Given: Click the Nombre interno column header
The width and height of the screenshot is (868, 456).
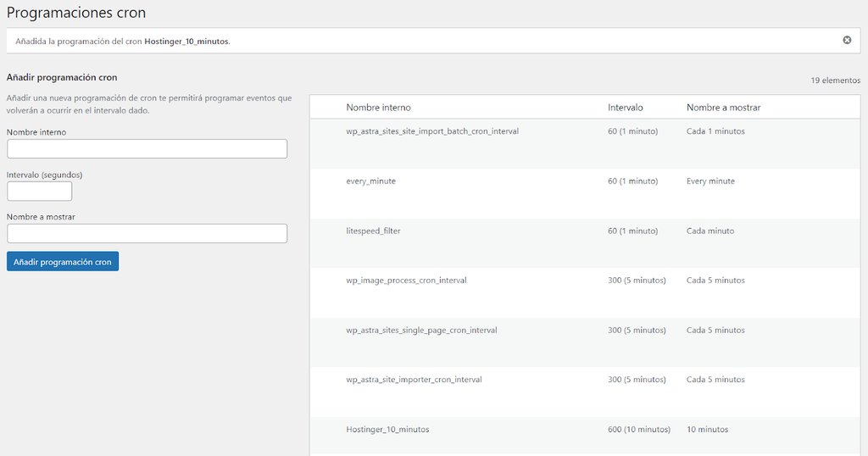Looking at the screenshot, I should (x=378, y=108).
